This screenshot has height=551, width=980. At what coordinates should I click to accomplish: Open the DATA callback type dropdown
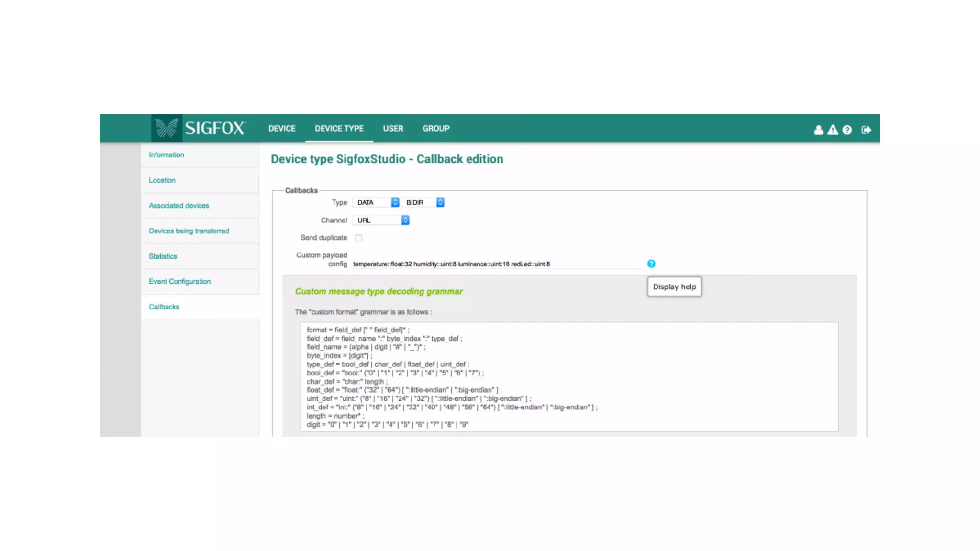(x=376, y=202)
